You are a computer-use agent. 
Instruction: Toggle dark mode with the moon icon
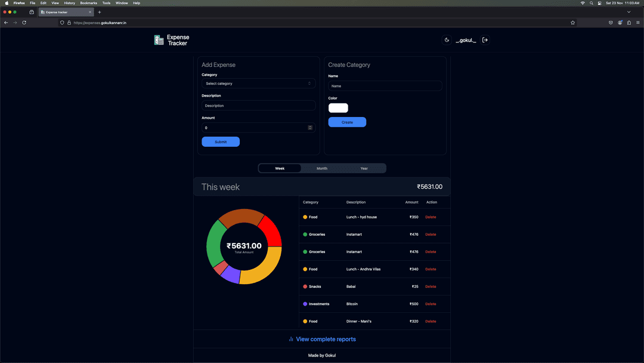click(447, 39)
